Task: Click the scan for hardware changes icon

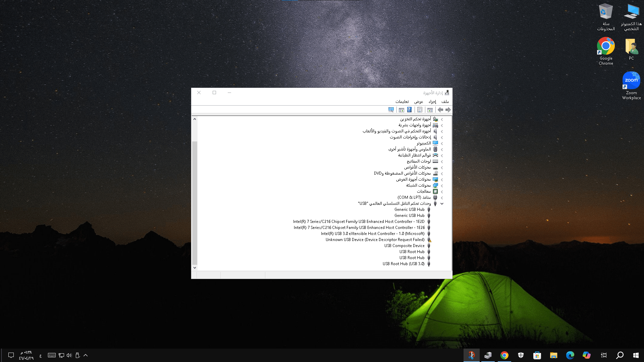Action: (391, 110)
